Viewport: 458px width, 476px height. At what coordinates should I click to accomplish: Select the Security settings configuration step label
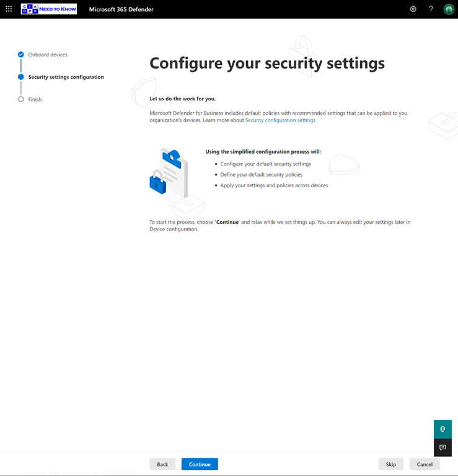(66, 77)
